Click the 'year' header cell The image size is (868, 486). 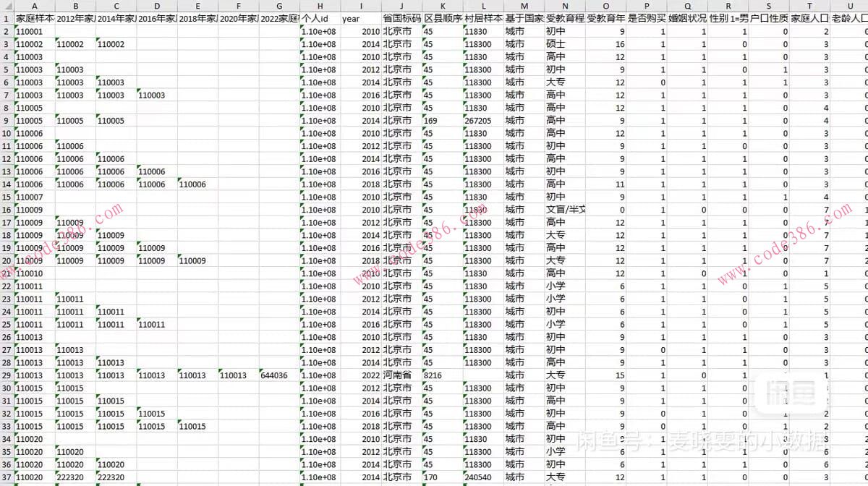click(360, 18)
